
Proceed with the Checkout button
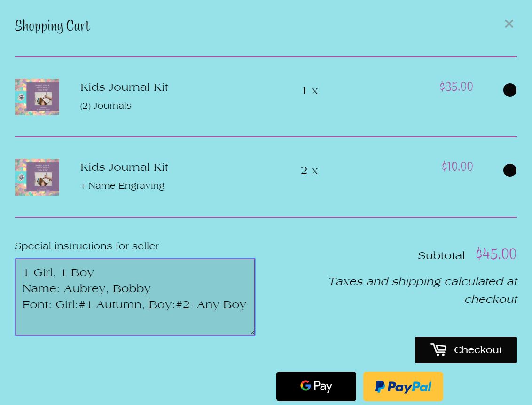coord(466,350)
